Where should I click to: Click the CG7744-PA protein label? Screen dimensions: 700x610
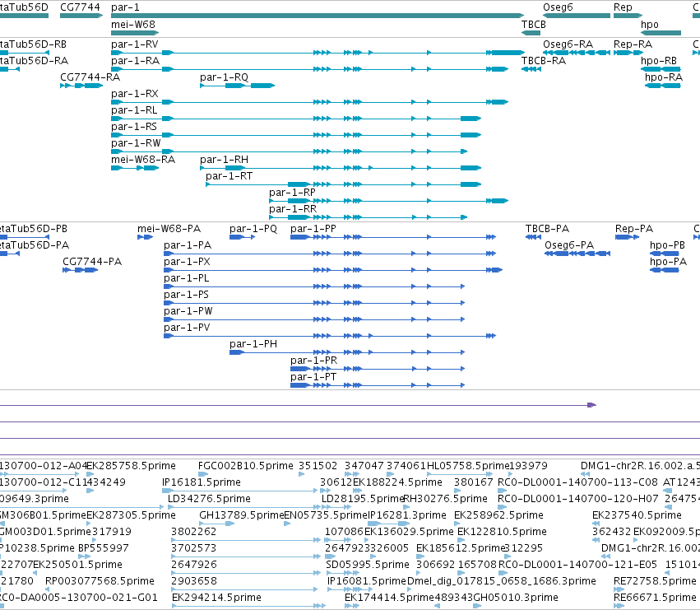(92, 262)
